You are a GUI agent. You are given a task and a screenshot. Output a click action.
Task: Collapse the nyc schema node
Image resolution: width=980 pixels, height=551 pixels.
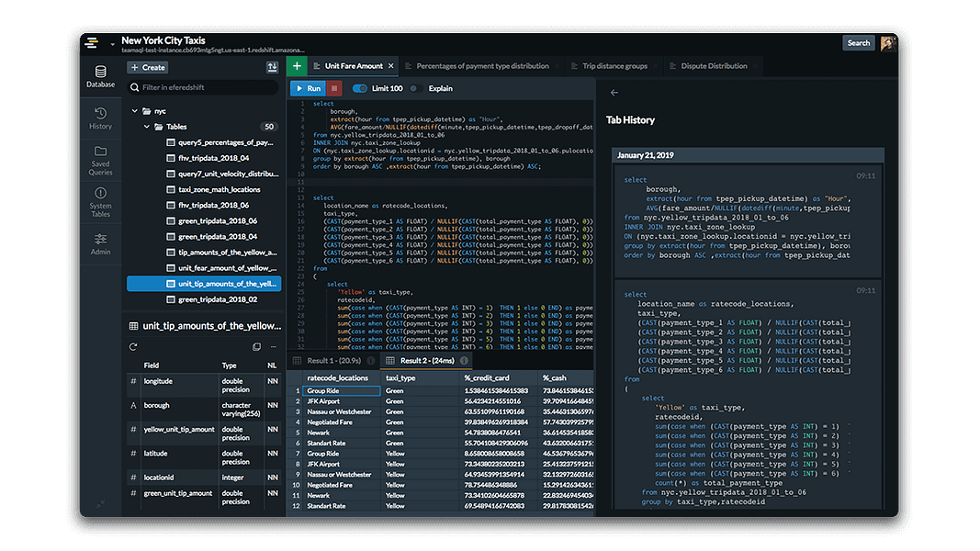click(134, 111)
